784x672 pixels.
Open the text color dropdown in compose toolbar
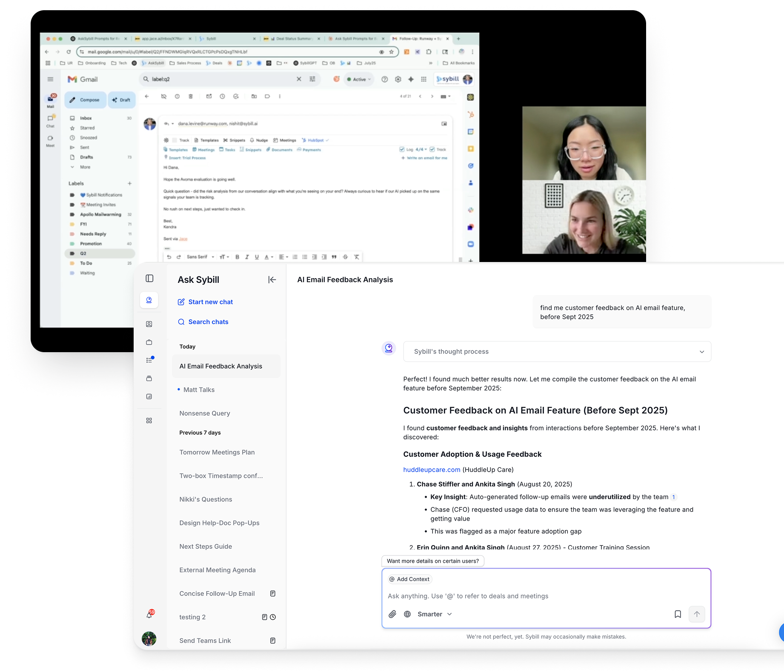click(269, 257)
